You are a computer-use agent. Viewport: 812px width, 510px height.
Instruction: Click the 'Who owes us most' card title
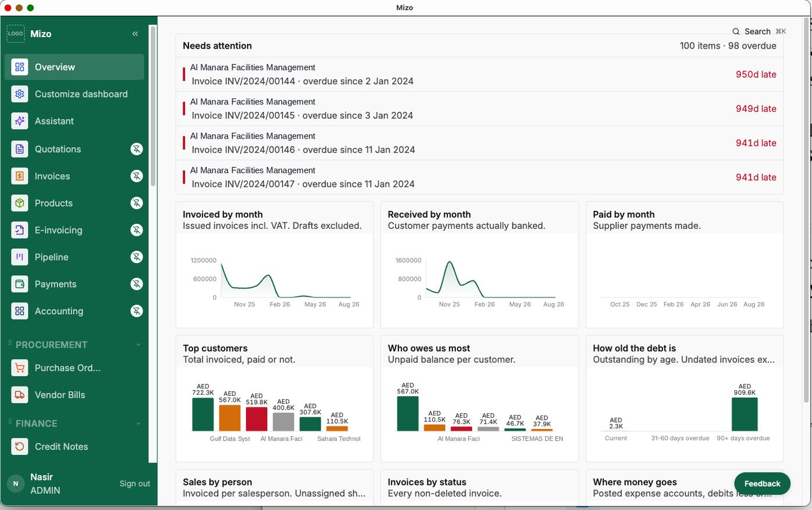[x=429, y=348]
